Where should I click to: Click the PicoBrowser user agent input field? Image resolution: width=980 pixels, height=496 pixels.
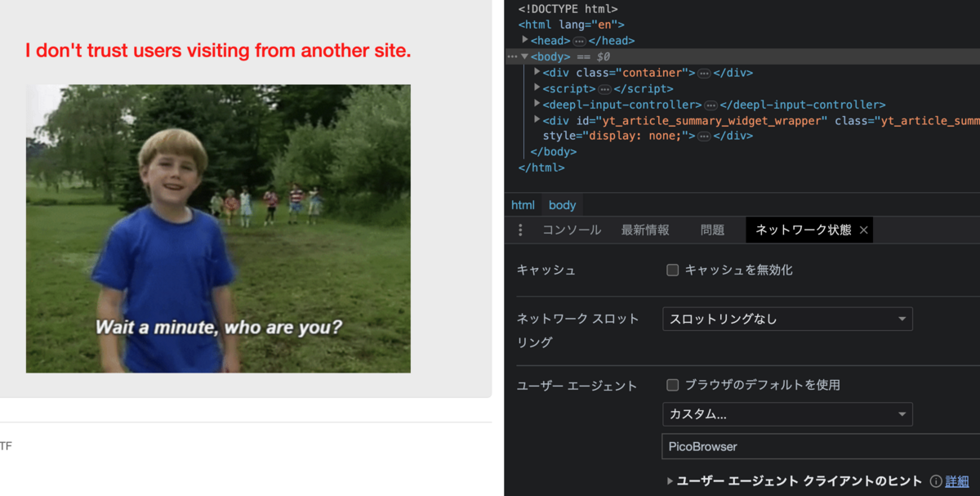coord(821,447)
